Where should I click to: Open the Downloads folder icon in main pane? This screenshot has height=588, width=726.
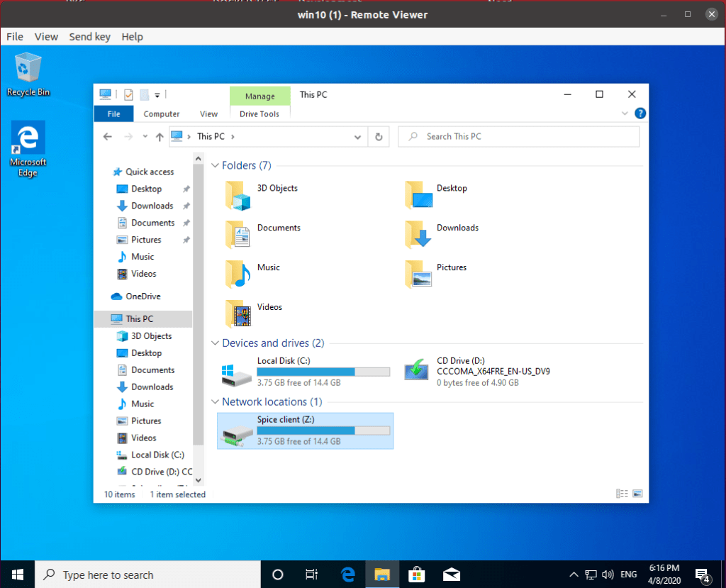click(x=418, y=235)
